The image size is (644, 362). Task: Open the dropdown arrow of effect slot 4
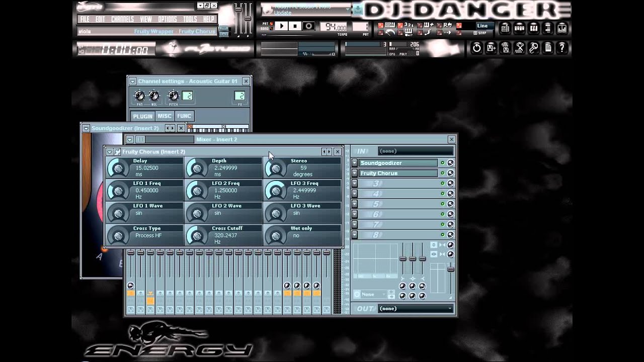355,194
